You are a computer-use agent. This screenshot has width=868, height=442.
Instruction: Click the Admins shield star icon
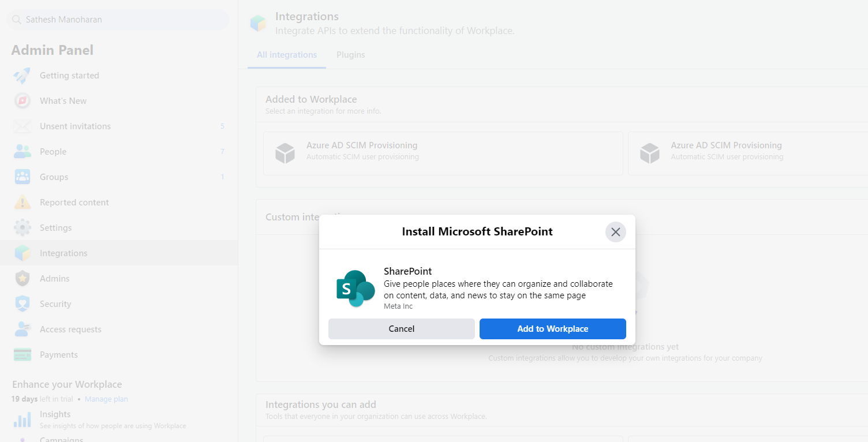tap(22, 279)
